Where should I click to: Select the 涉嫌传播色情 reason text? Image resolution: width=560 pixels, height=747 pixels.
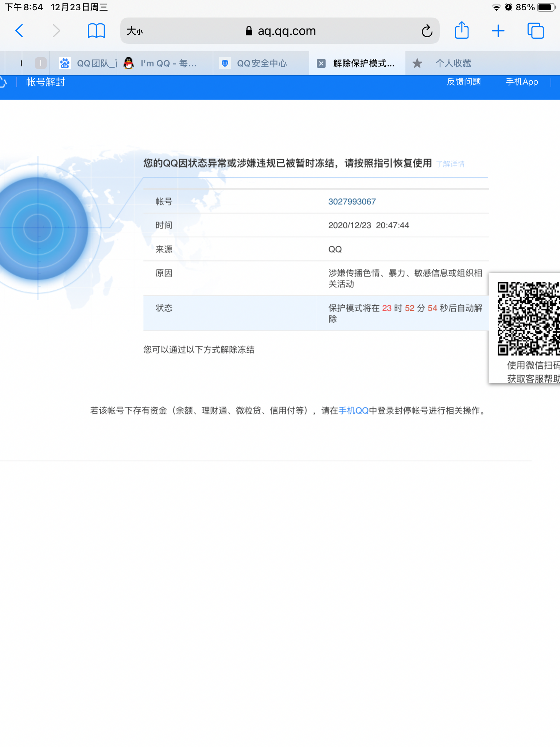[405, 279]
